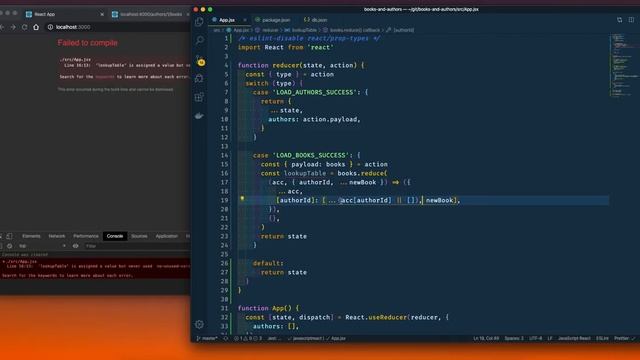Click the lightbulb quick-fix on line 19
This screenshot has height=360, width=640.
[242, 199]
